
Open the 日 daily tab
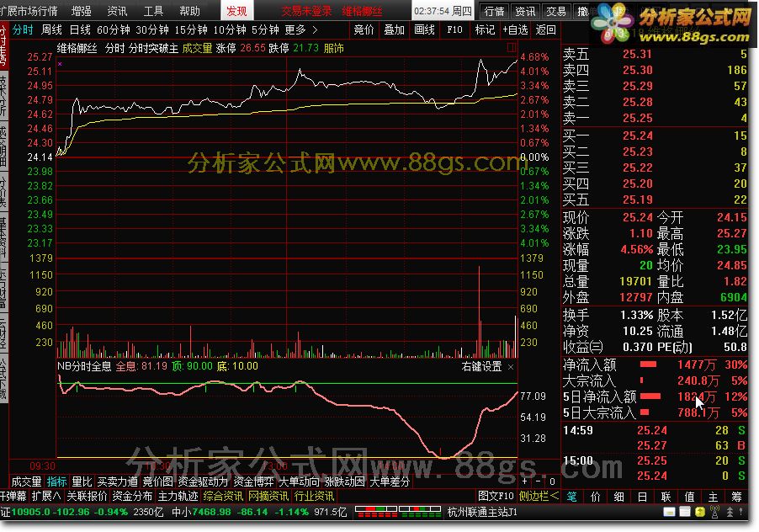642,497
